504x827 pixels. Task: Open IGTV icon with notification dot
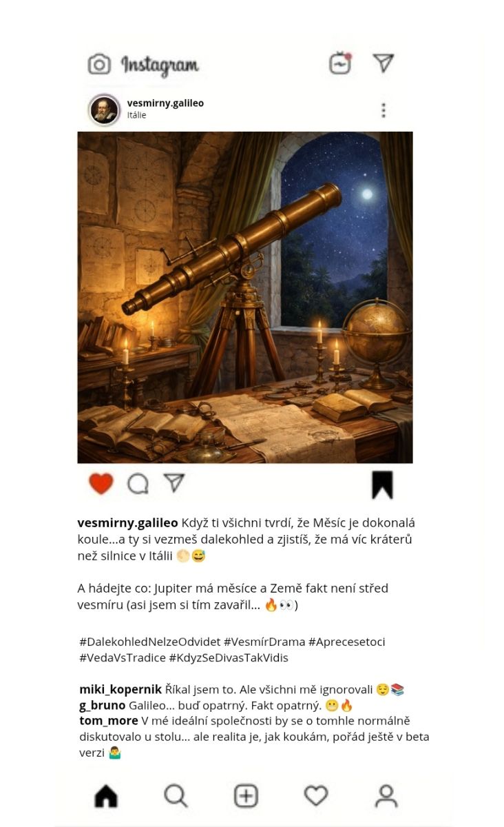coord(340,63)
